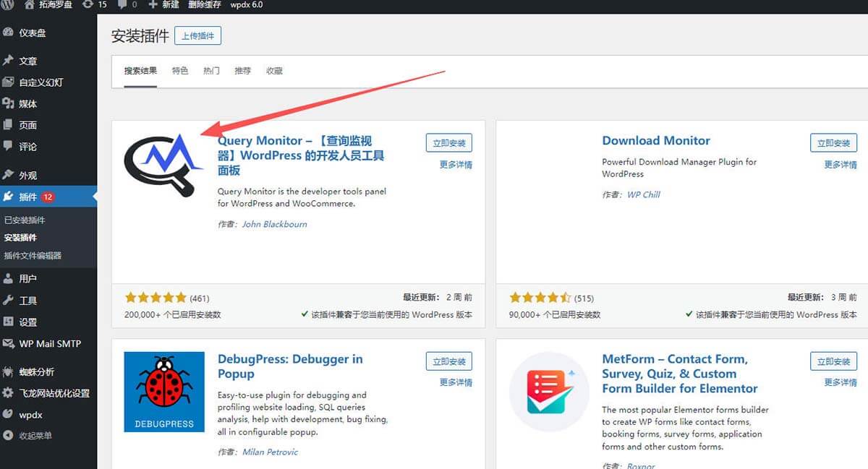View 更多详情 for DebugPress plugin
Image resolution: width=868 pixels, height=469 pixels.
click(x=456, y=382)
